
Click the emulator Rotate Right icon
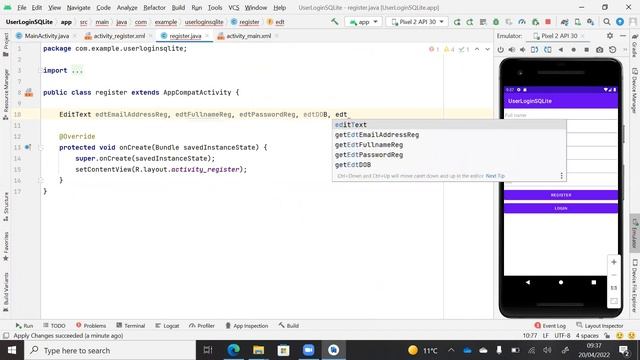click(548, 50)
